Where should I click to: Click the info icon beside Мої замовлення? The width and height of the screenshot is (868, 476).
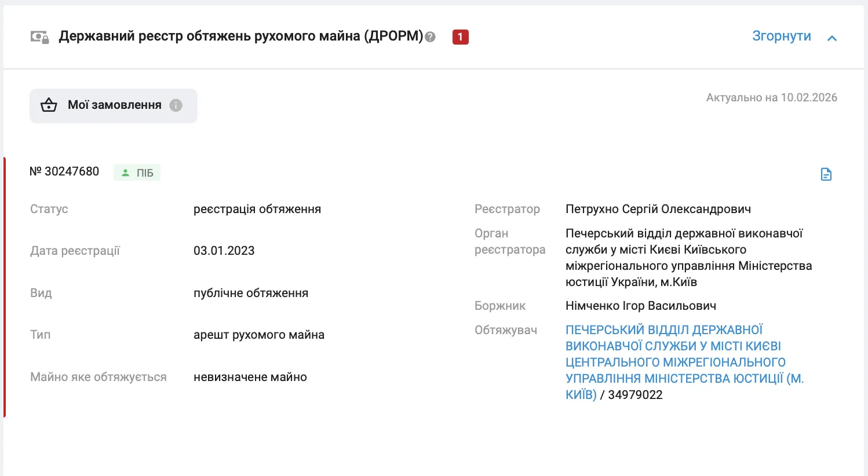[176, 105]
